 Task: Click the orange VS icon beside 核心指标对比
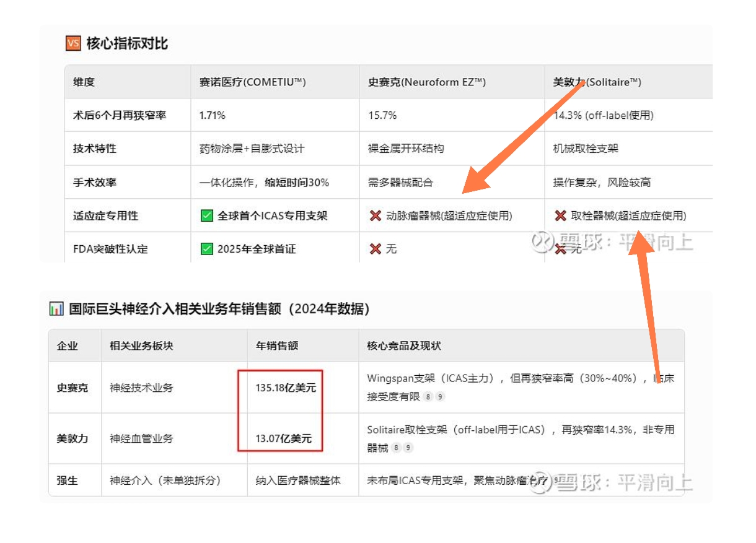pyautogui.click(x=73, y=43)
